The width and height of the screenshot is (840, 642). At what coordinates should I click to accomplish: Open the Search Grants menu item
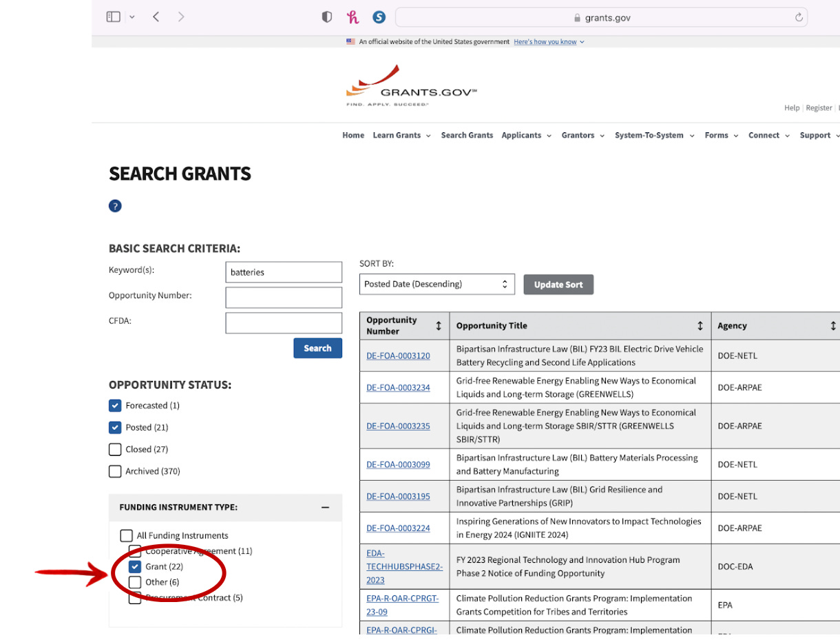click(x=467, y=136)
